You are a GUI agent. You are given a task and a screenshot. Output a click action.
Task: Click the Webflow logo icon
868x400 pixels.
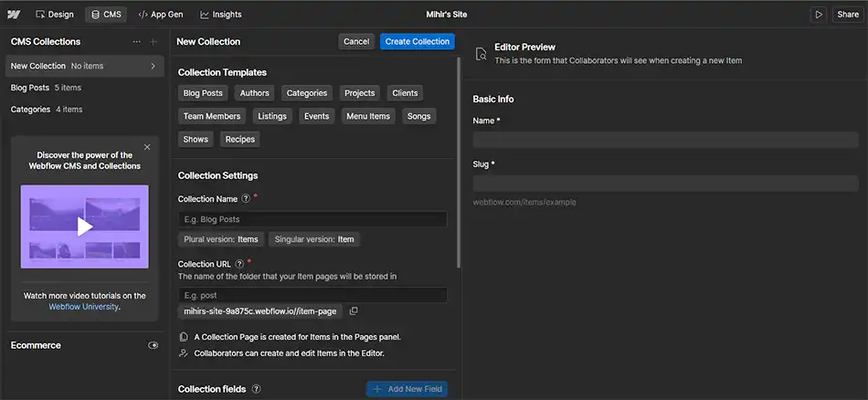tap(14, 15)
